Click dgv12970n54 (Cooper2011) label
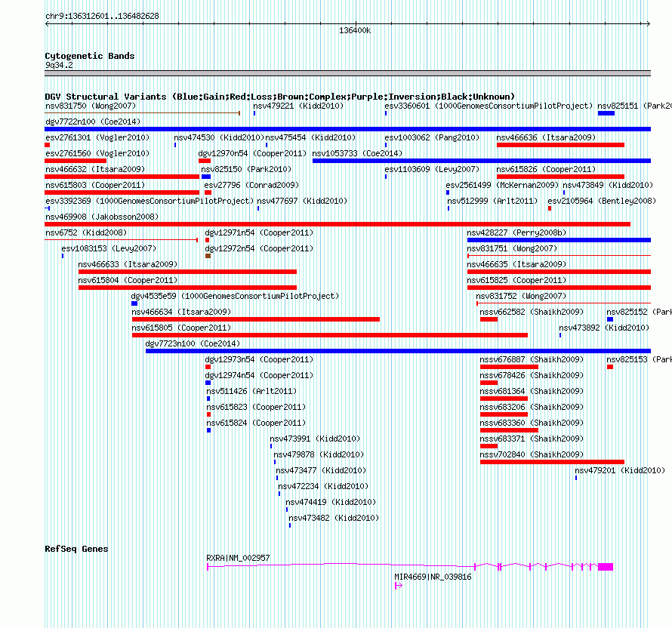 pos(252,153)
